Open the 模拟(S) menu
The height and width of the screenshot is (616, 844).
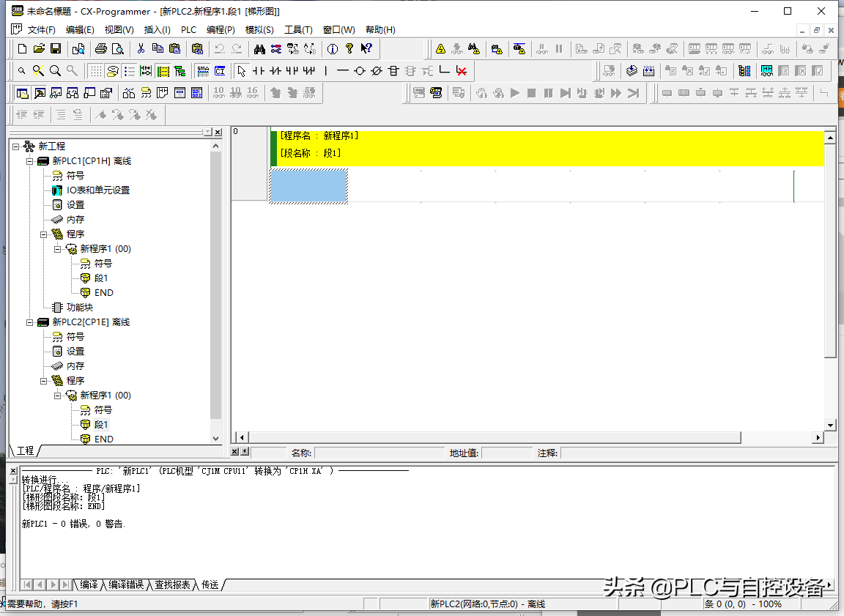[259, 29]
